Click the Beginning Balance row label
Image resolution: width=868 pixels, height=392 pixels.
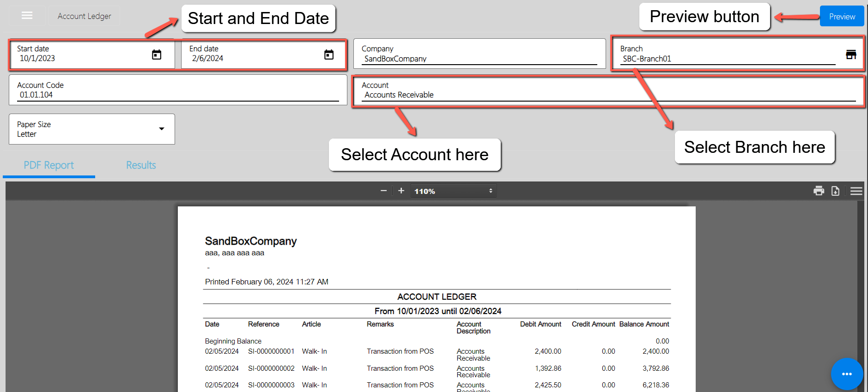233,341
